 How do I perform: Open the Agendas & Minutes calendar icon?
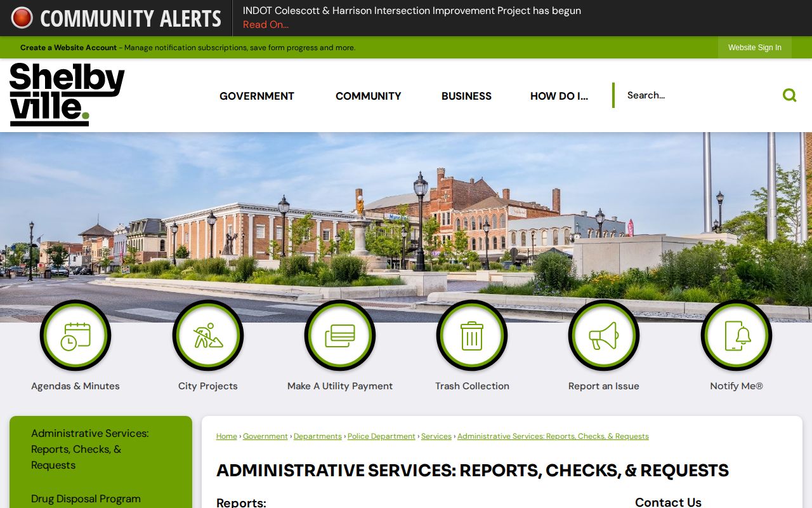(75, 335)
